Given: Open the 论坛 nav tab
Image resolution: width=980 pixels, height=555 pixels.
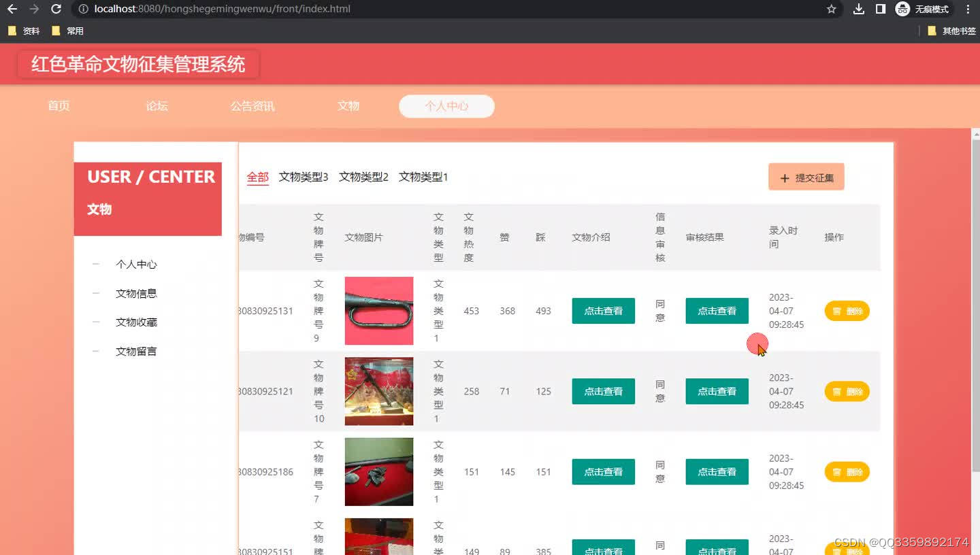Looking at the screenshot, I should click(157, 106).
